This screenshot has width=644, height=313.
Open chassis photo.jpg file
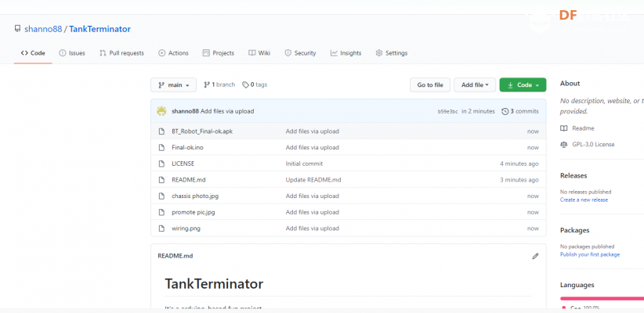tap(195, 196)
